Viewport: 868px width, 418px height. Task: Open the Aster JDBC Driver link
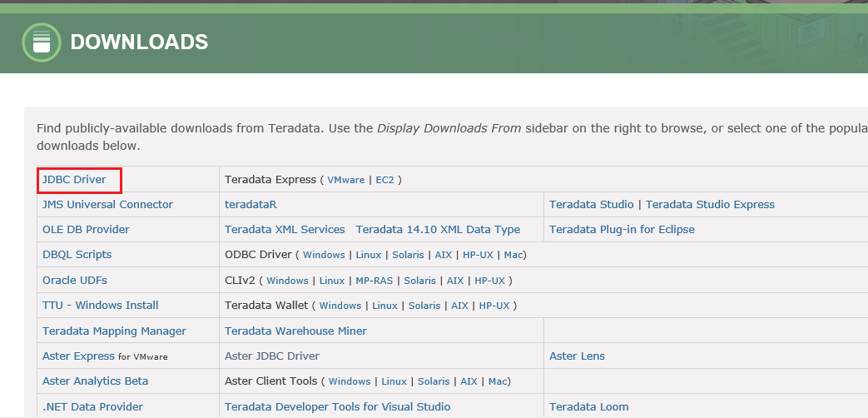tap(272, 356)
